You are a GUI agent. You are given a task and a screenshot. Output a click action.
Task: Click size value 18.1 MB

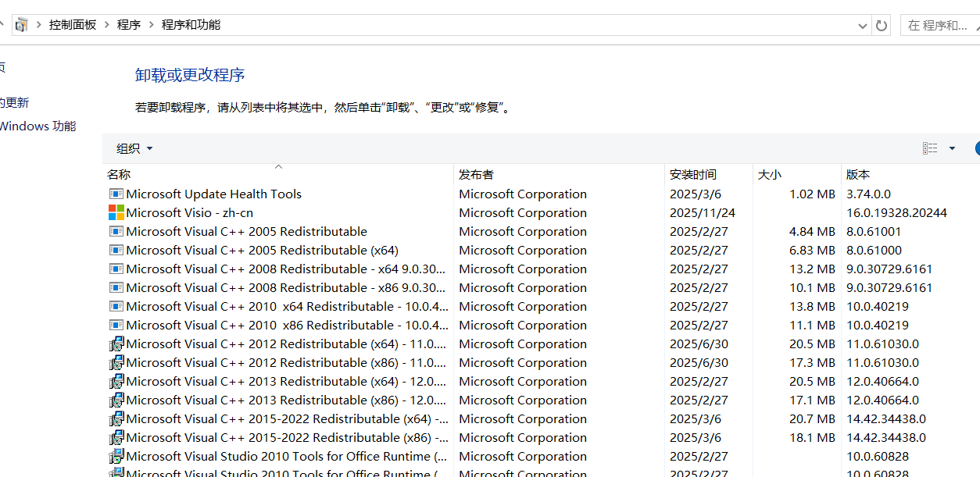pyautogui.click(x=812, y=437)
